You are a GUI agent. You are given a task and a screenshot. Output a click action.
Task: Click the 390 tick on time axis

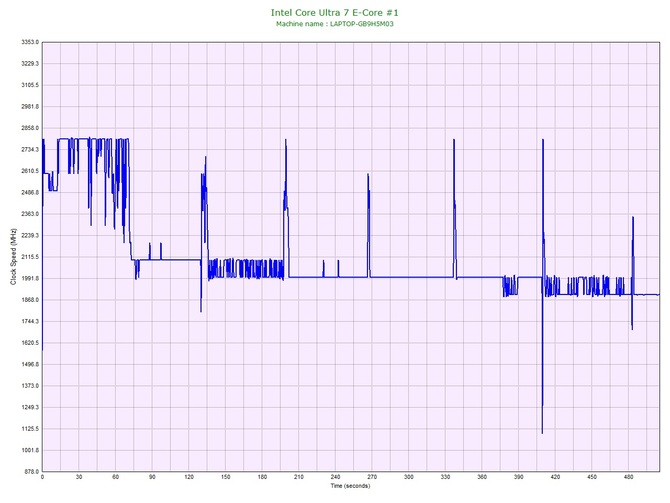[519, 477]
